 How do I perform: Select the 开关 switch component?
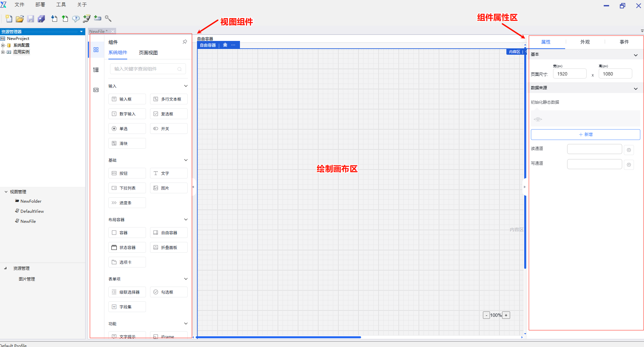tap(168, 129)
